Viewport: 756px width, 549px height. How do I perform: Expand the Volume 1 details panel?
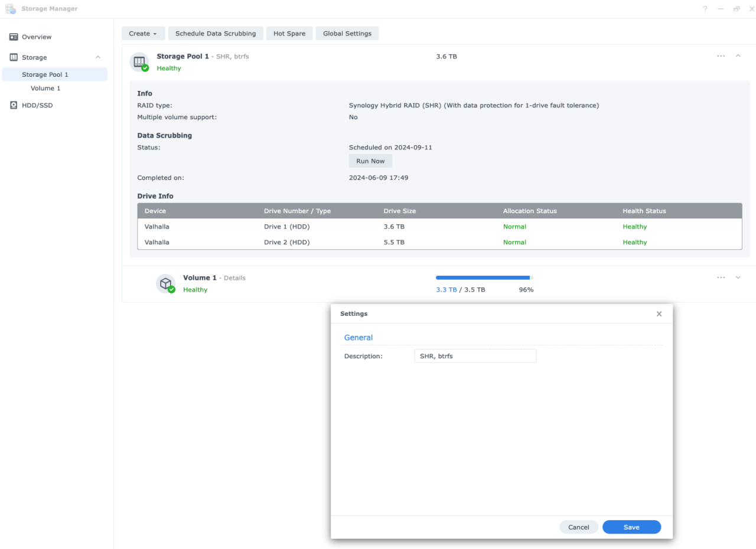coord(738,277)
